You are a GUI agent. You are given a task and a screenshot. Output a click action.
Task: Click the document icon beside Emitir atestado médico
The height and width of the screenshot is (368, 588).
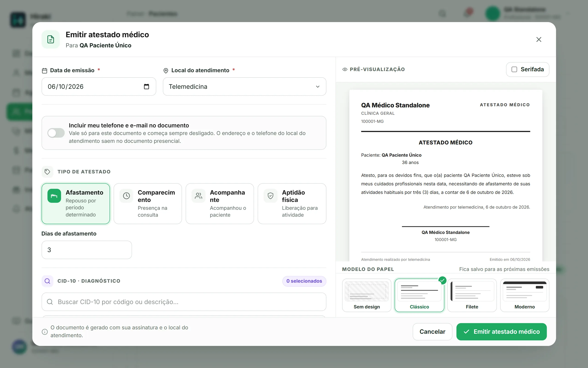tap(51, 39)
